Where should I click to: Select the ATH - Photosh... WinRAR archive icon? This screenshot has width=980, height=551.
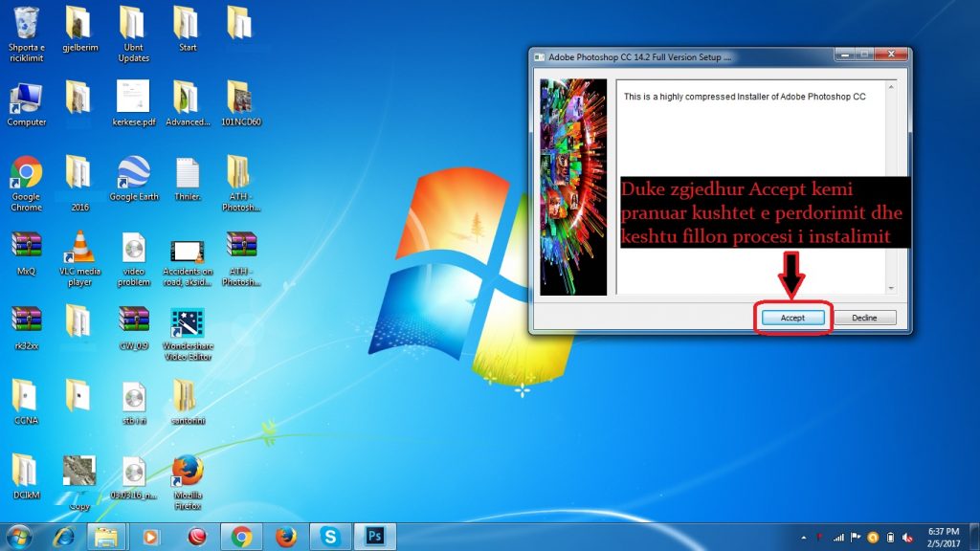241,258
